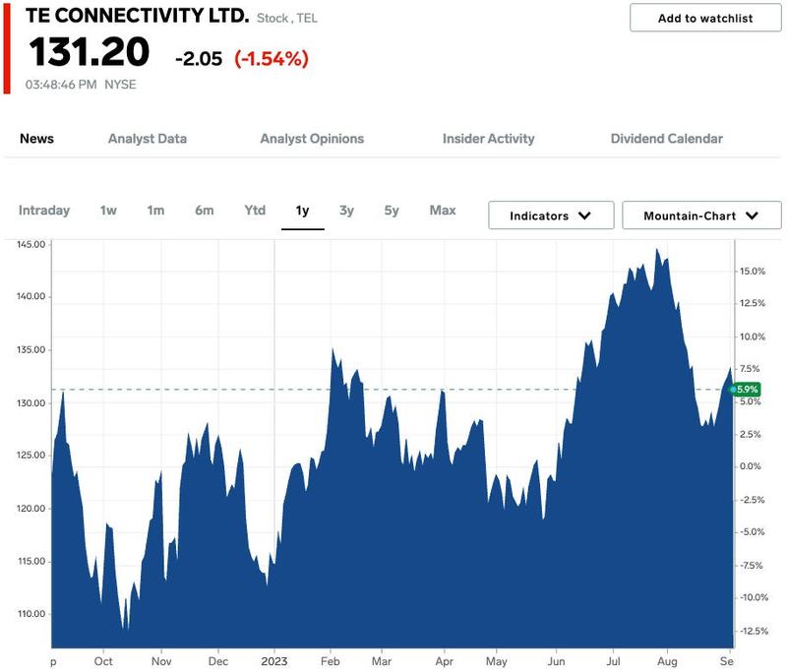Click the -5.0% percent axis label
The width and height of the screenshot is (787, 672).
[753, 532]
